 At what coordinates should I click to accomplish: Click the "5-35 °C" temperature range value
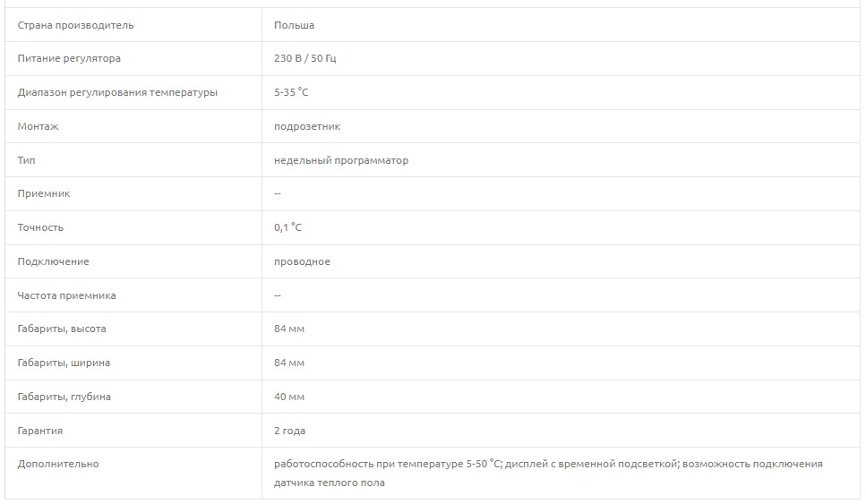[x=291, y=92]
